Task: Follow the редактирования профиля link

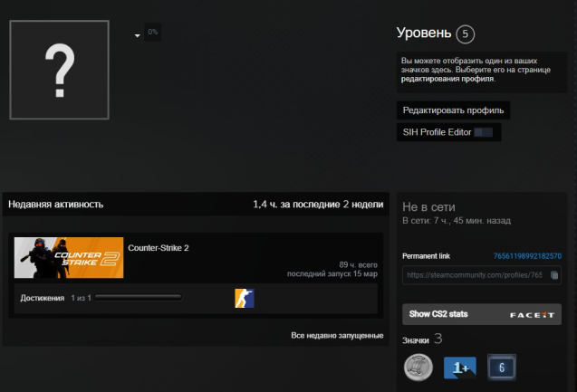Action: (447, 79)
